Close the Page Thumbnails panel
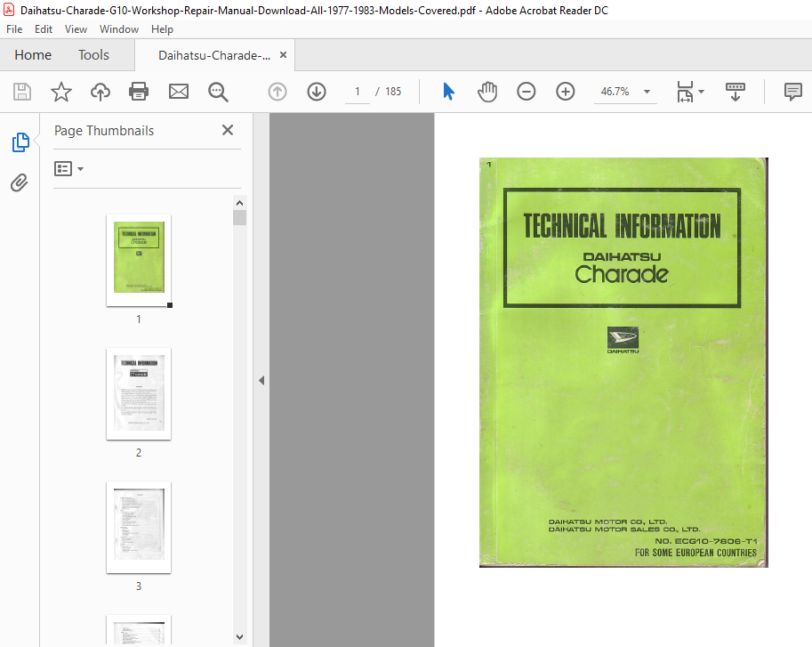The height and width of the screenshot is (647, 812). click(228, 130)
